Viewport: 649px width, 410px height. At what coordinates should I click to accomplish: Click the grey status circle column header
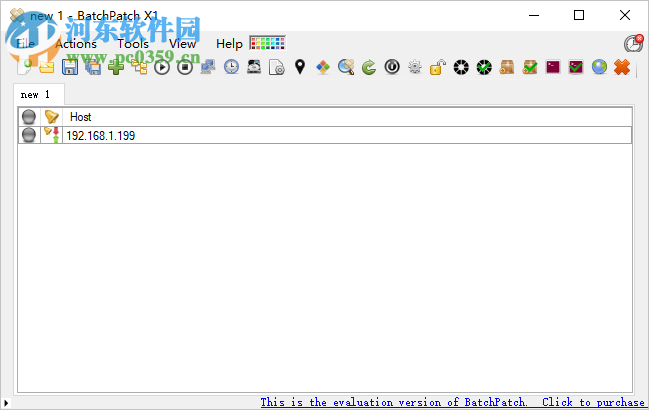(29, 117)
